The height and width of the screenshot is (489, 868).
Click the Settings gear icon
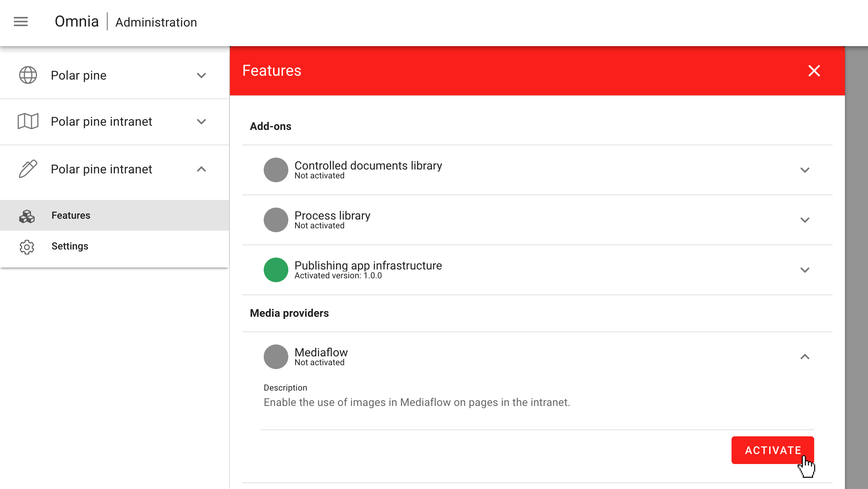(27, 247)
